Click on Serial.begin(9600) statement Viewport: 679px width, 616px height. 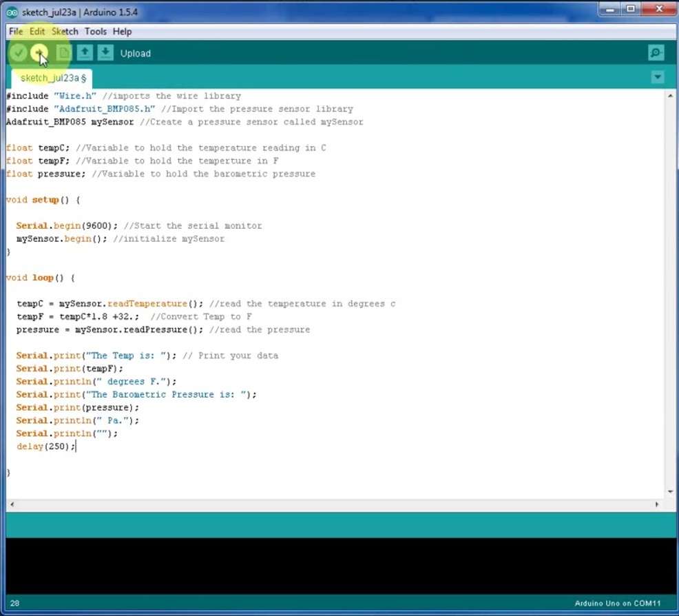67,226
